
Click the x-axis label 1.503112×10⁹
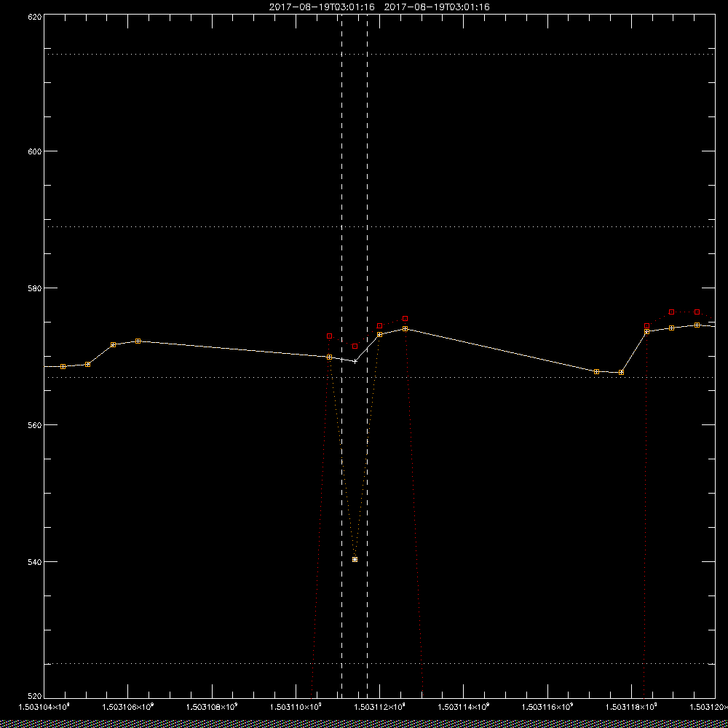pyautogui.click(x=380, y=707)
